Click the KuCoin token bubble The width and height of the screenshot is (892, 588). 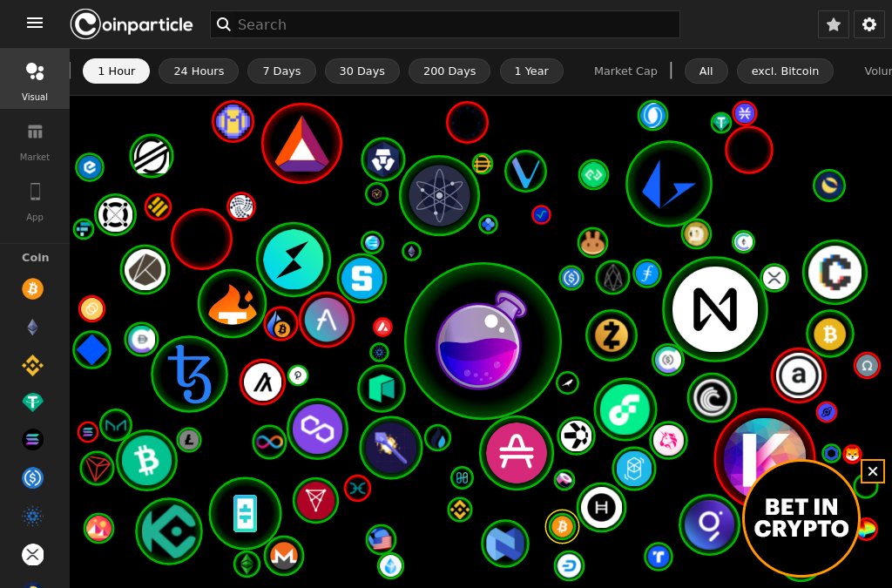point(169,531)
